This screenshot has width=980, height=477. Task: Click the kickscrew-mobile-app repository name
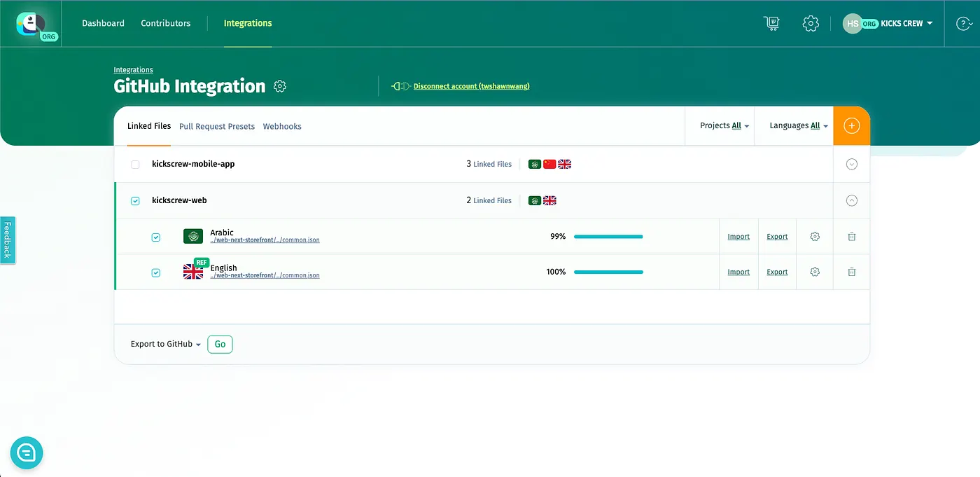193,164
